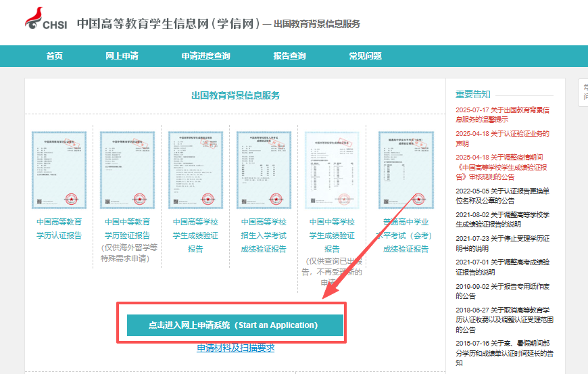The width and height of the screenshot is (588, 374).
Task: Click the CHSI logo icon
Action: [46, 18]
